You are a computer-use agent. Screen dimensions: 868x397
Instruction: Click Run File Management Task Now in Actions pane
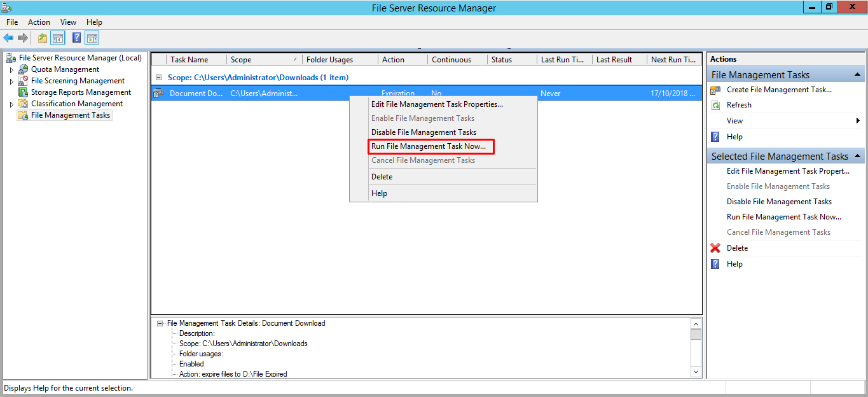click(x=784, y=217)
